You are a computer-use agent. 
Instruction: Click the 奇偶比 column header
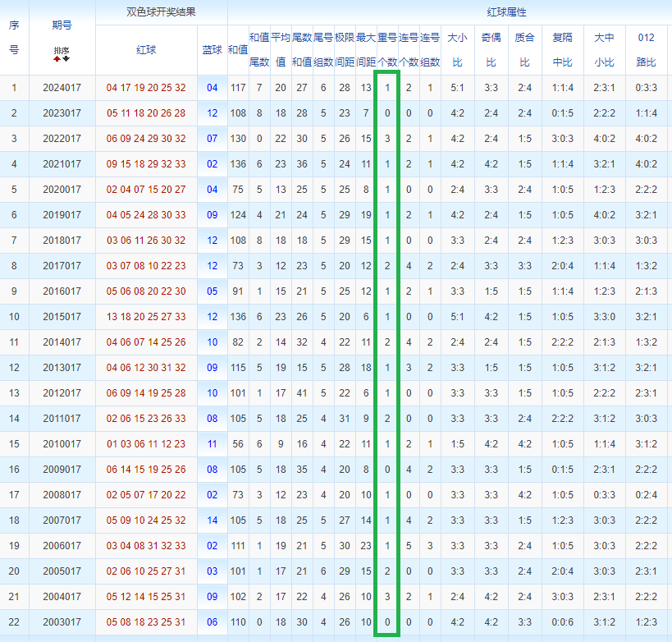tap(491, 50)
